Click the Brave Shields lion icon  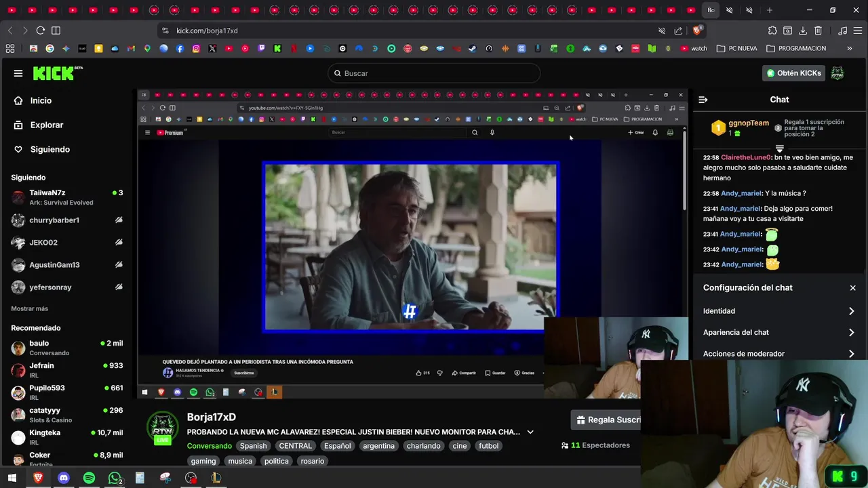point(696,30)
